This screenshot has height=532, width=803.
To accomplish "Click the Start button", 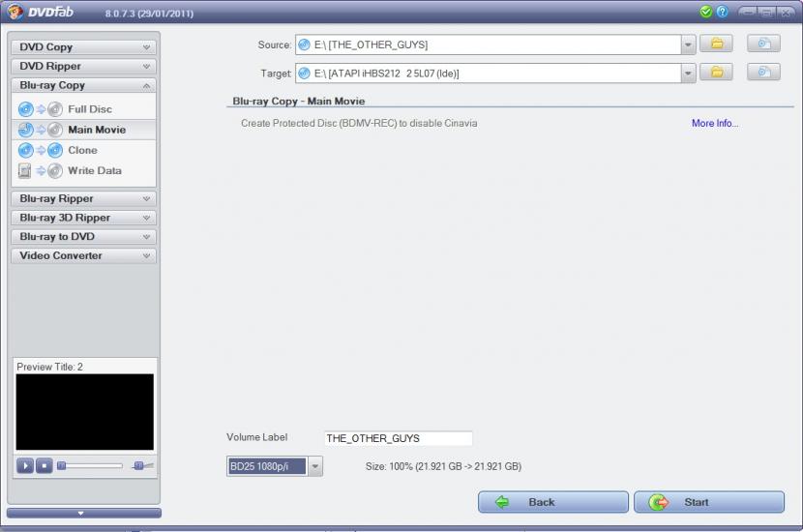I will click(x=709, y=502).
